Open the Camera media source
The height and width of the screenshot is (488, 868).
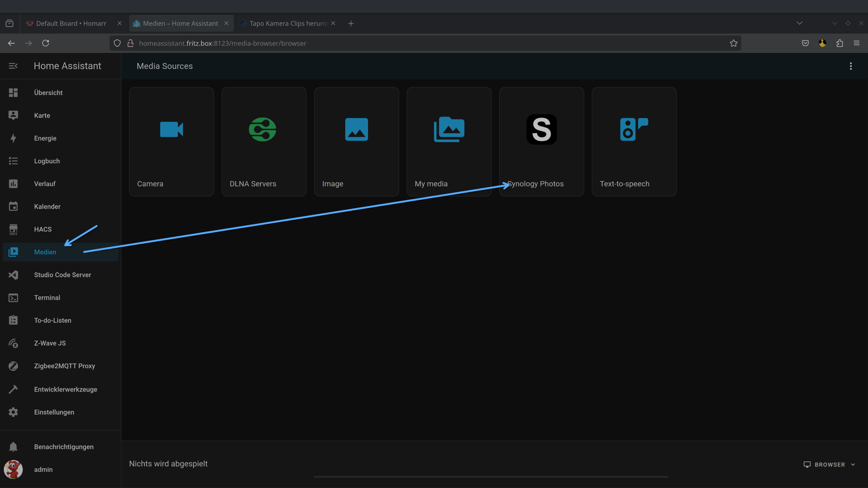(x=171, y=141)
